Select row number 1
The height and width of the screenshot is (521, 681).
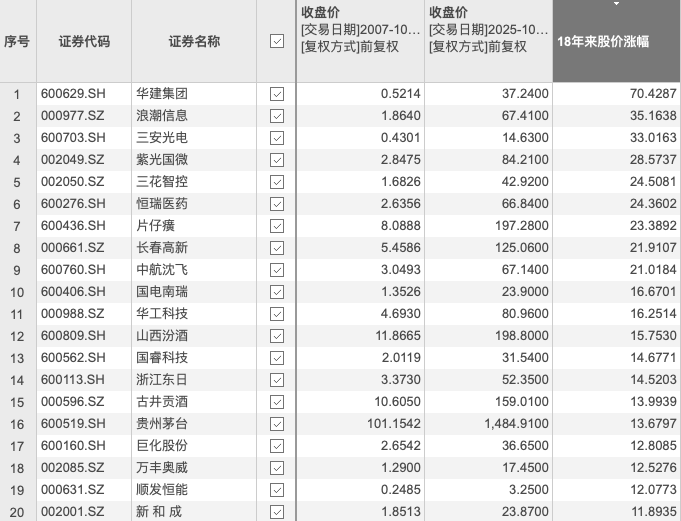pos(17,95)
